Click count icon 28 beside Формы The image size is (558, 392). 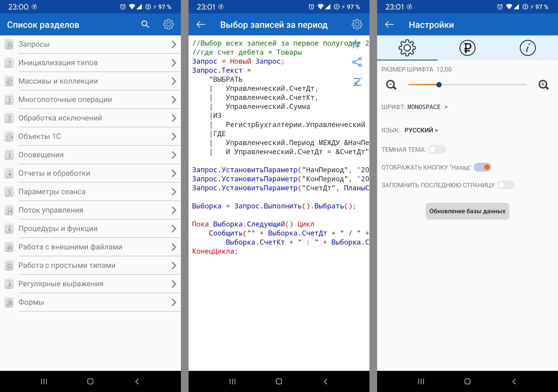tap(9, 303)
